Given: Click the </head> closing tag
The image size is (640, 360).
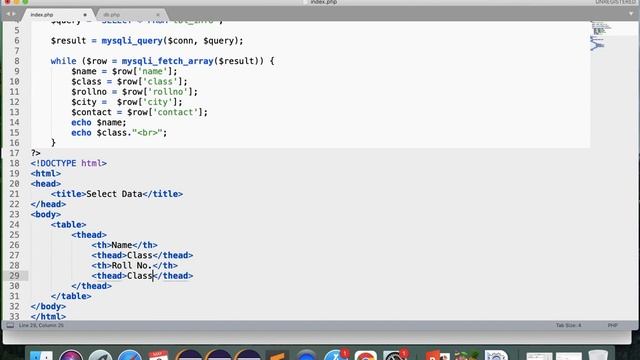Looking at the screenshot, I should (x=48, y=204).
